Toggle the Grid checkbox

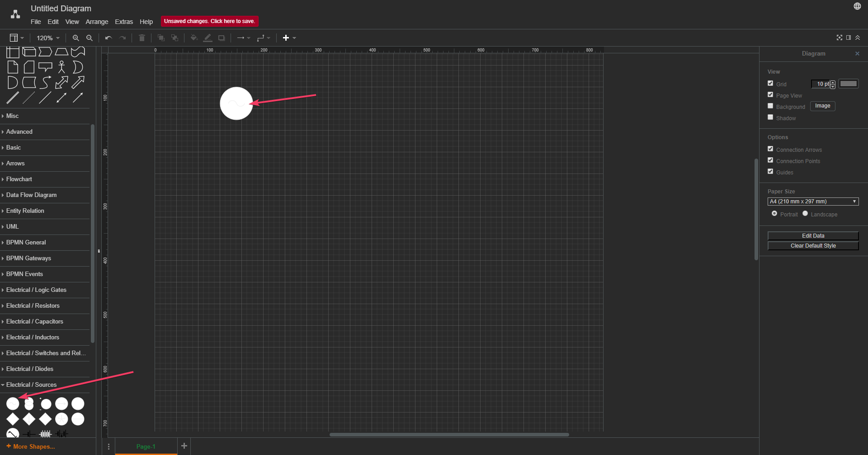pyautogui.click(x=770, y=84)
